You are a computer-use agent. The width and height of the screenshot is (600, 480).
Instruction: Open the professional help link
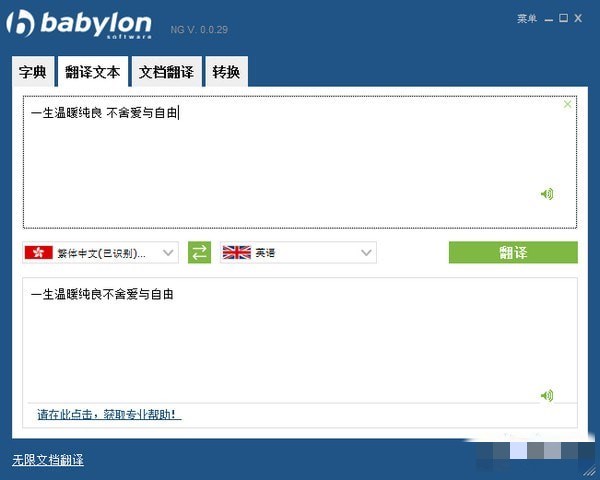109,414
